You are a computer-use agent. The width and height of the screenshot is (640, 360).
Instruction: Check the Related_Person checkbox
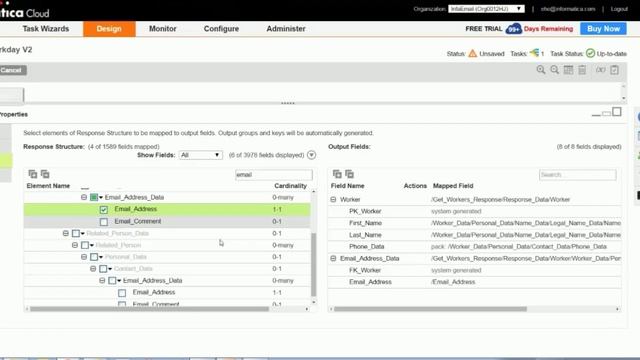point(85,245)
